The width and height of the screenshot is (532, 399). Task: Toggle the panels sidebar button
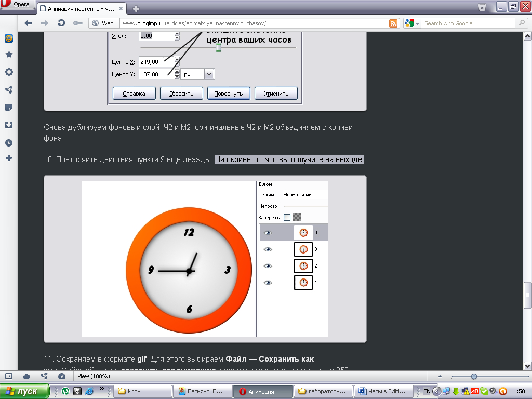coord(9,376)
